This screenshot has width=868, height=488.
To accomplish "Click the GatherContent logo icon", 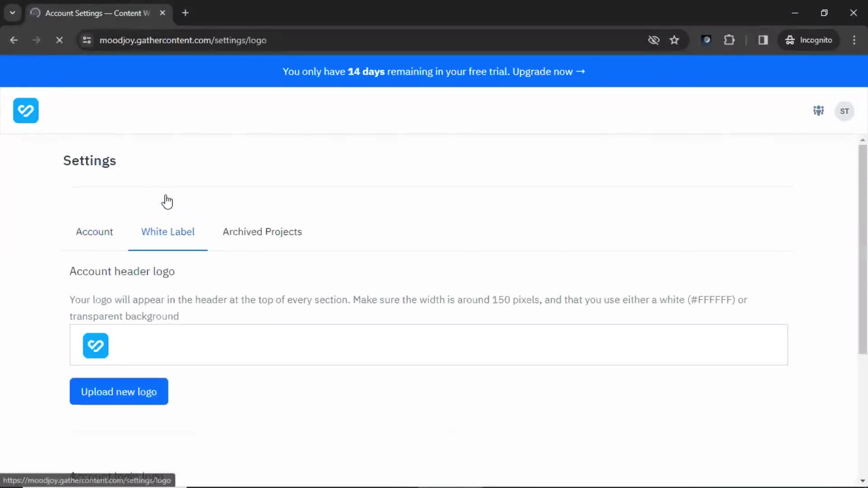I will 26,111.
